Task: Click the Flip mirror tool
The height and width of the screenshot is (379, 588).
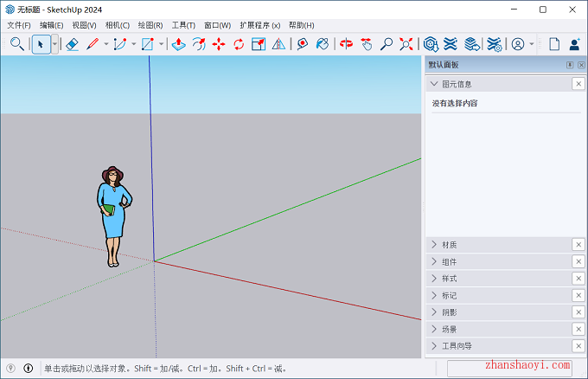Action: click(x=278, y=44)
